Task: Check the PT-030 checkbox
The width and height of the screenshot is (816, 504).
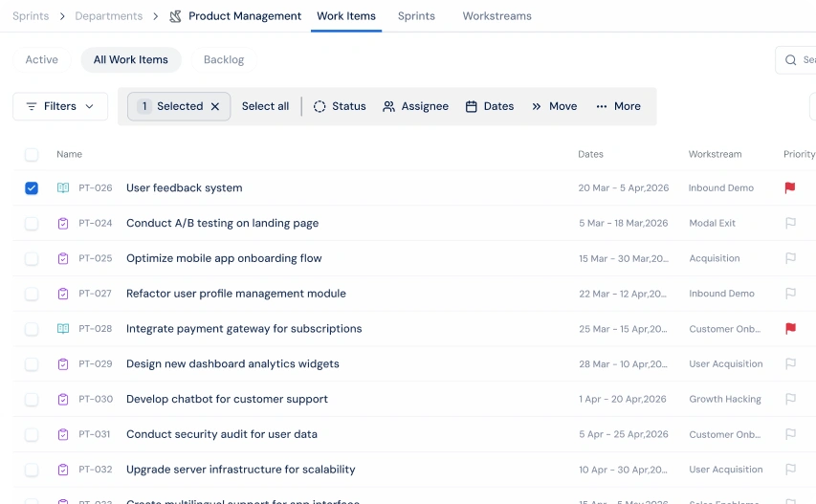Action: 32,400
